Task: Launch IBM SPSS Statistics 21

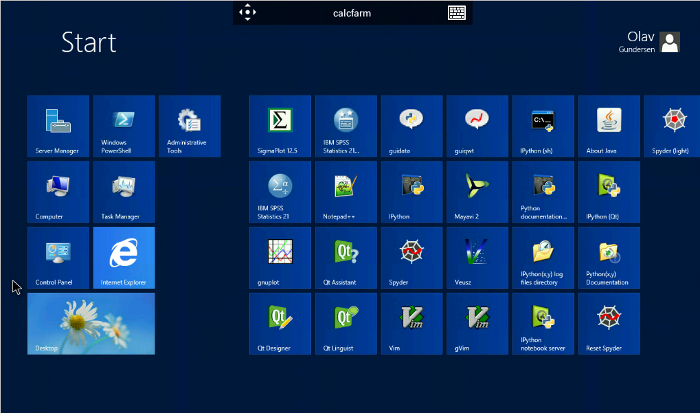Action: (x=280, y=192)
